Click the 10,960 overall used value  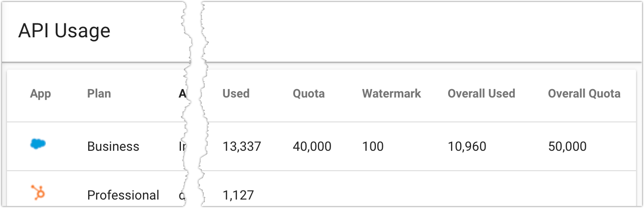pyautogui.click(x=467, y=146)
